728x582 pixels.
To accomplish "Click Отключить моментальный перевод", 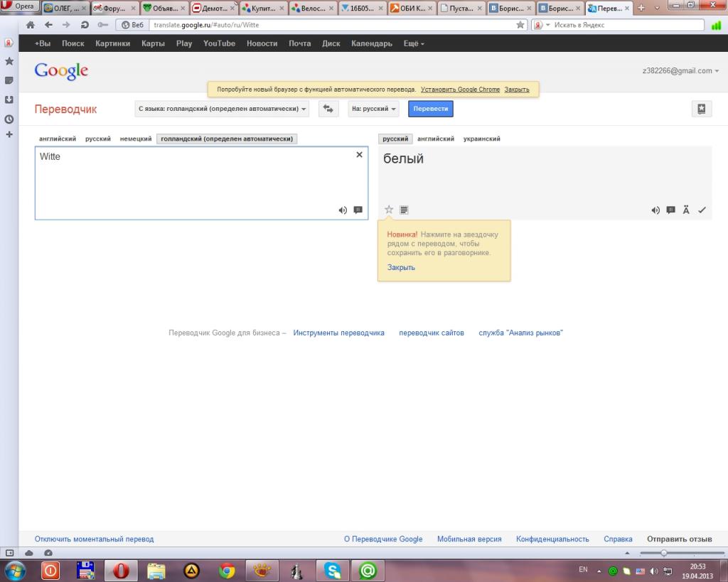I will pos(95,539).
